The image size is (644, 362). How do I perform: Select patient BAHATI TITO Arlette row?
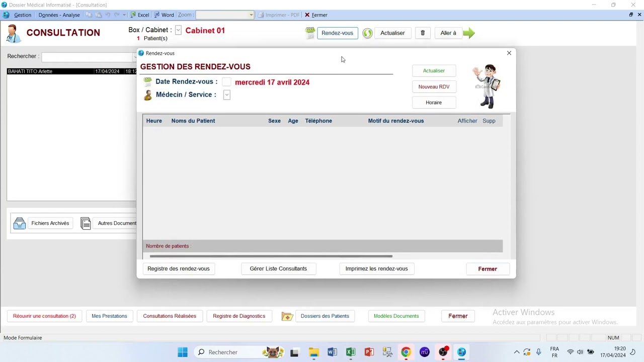(x=71, y=71)
